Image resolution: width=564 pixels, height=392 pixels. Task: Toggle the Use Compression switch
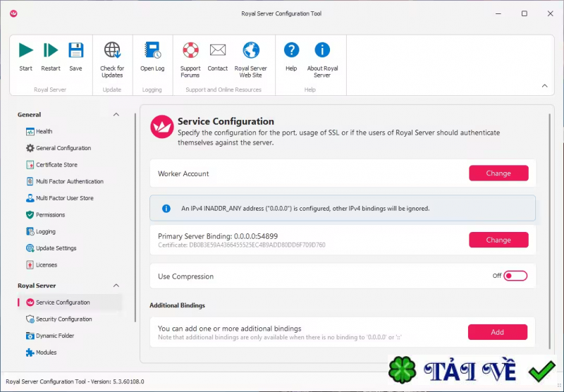pyautogui.click(x=515, y=276)
